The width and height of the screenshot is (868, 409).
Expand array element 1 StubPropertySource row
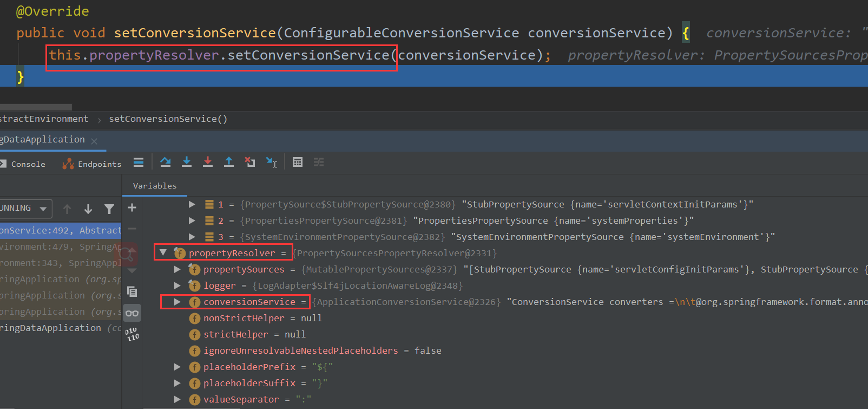point(192,204)
